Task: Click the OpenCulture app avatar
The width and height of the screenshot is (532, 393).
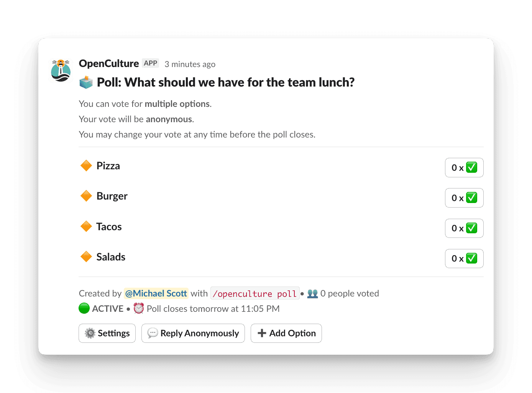Action: point(61,70)
